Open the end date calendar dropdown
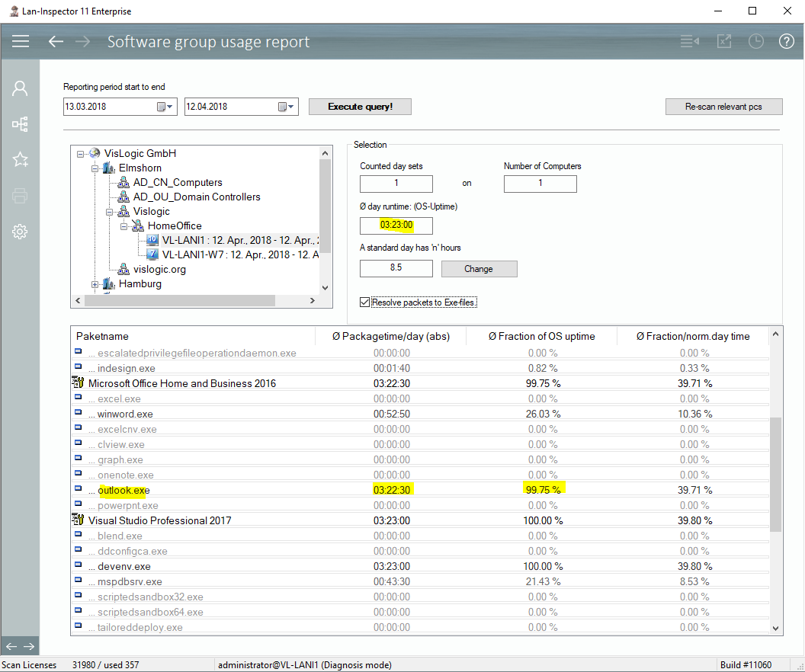The height and width of the screenshot is (672, 805). click(287, 107)
